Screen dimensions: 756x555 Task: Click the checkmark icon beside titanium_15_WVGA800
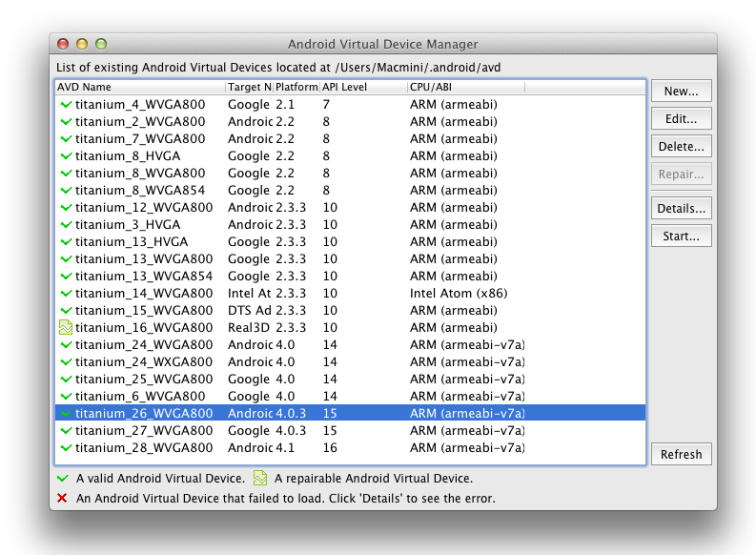pyautogui.click(x=66, y=310)
